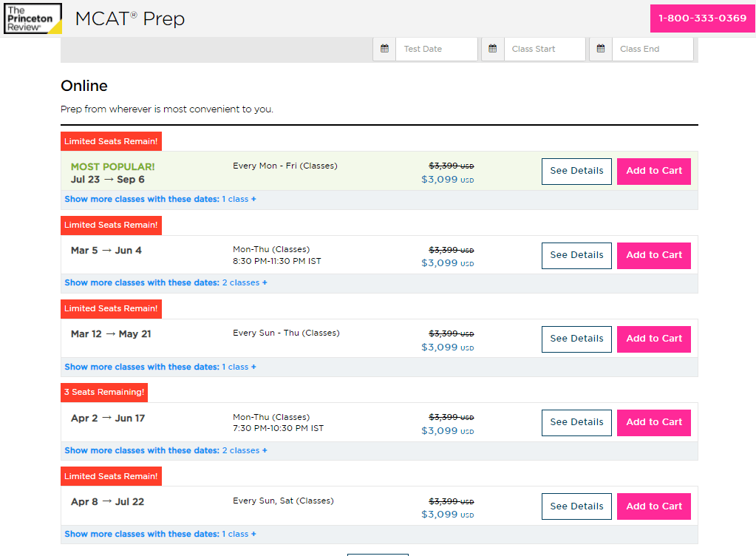The image size is (756, 556).
Task: See Details for Mar 5 – Jun 4 class
Action: [x=576, y=256]
